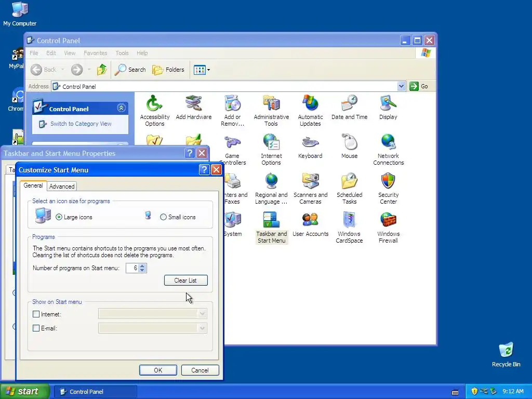Click OK in Customize Start Menu
The image size is (532, 399).
point(158,370)
